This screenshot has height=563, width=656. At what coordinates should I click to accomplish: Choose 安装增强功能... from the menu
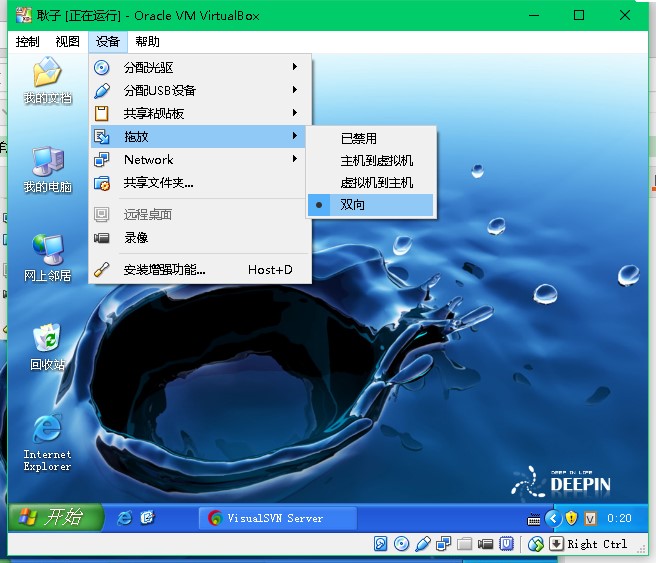tap(164, 270)
